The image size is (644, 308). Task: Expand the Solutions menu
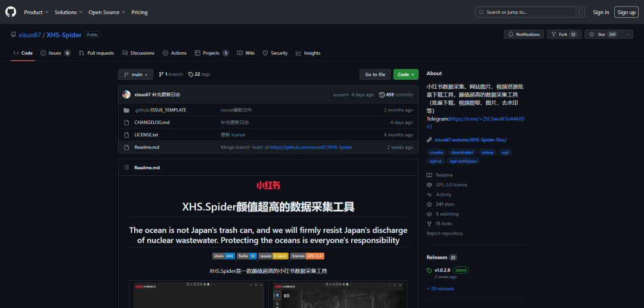tap(69, 13)
